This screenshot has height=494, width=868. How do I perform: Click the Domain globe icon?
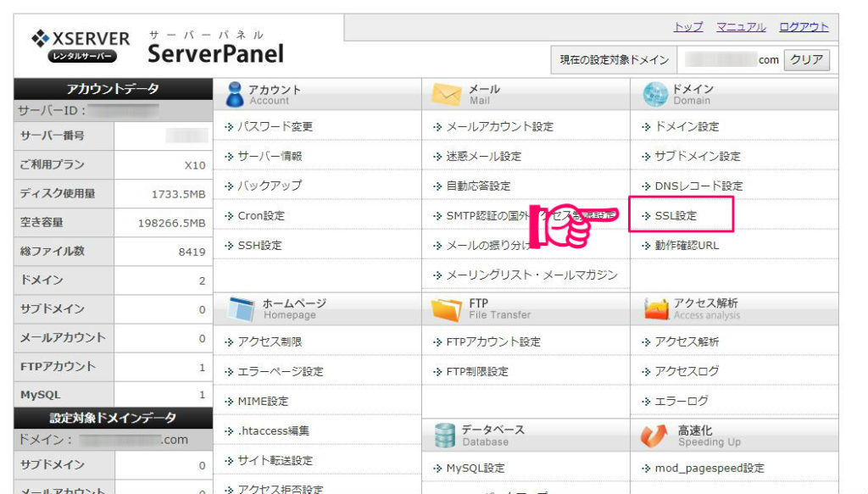coord(655,94)
